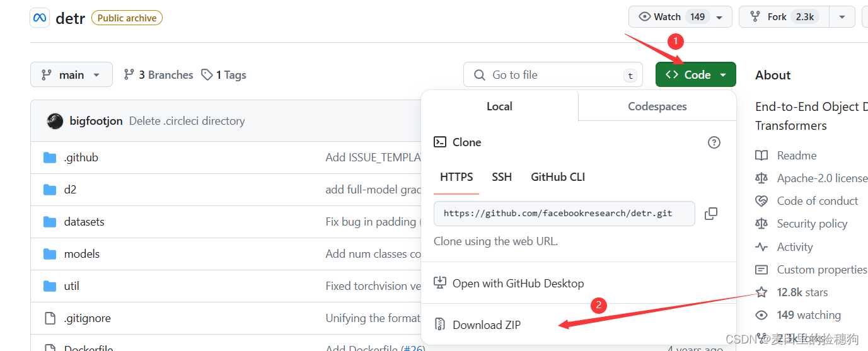Open the 'Fixed torchvision' commit message
Screen dimensions: 868x351
373,286
